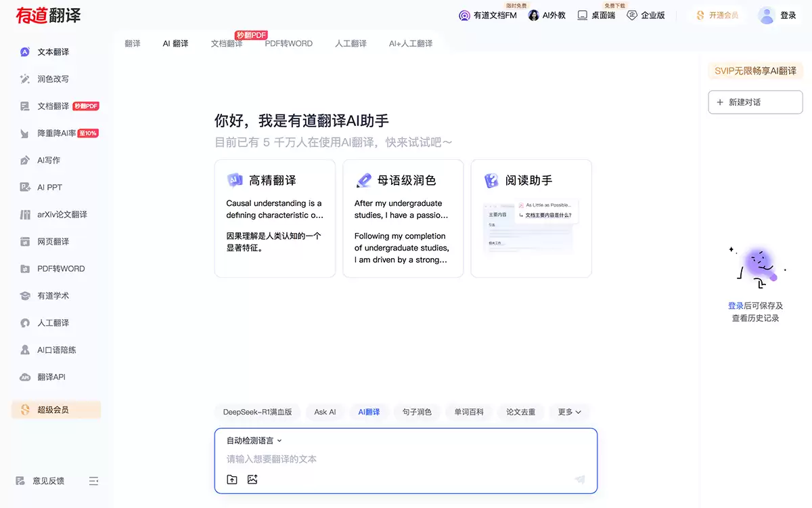Select the 单词百科 chip
Viewport: 812px width, 508px height.
pos(469,412)
